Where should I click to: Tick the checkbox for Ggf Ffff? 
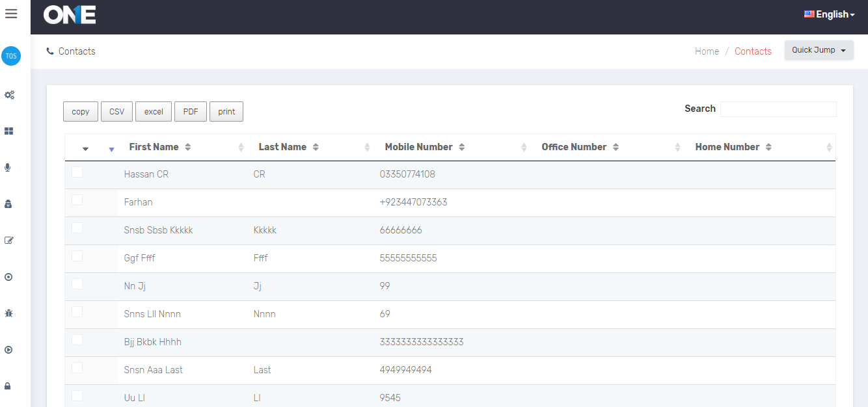pyautogui.click(x=77, y=256)
